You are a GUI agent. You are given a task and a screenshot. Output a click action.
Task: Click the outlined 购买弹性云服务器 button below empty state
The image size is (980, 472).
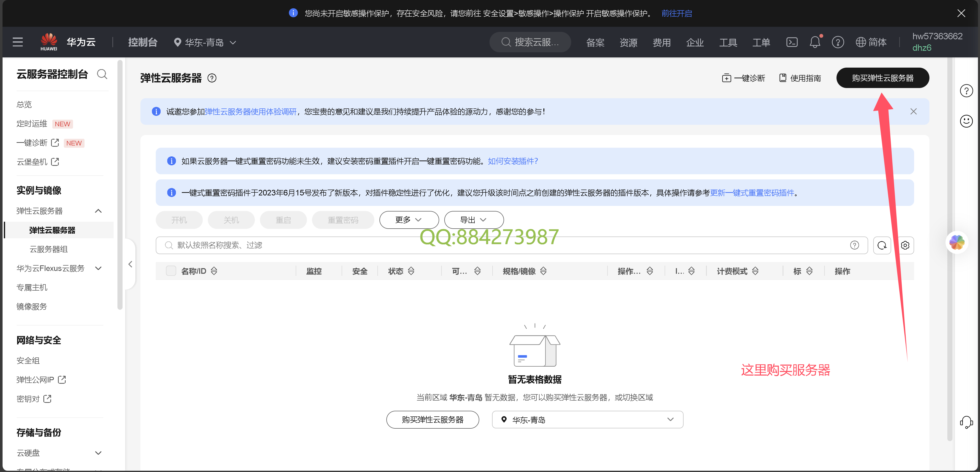pyautogui.click(x=433, y=419)
